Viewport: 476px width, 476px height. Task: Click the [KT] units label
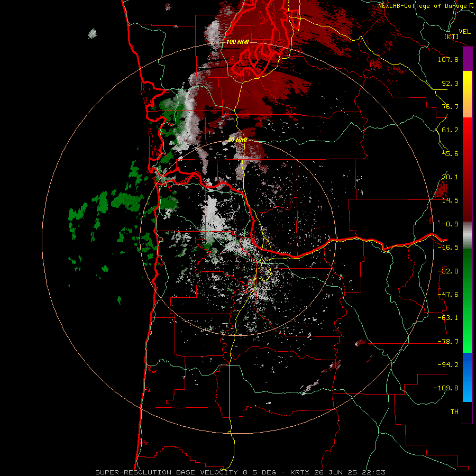[x=452, y=36]
